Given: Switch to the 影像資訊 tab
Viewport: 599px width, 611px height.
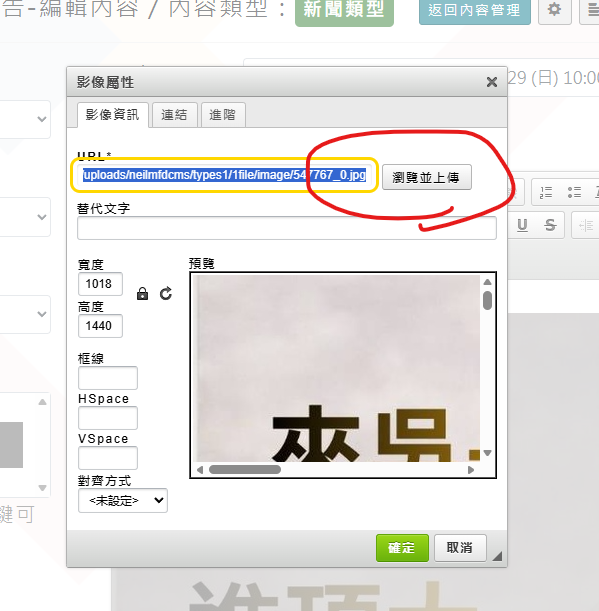Looking at the screenshot, I should click(x=112, y=115).
